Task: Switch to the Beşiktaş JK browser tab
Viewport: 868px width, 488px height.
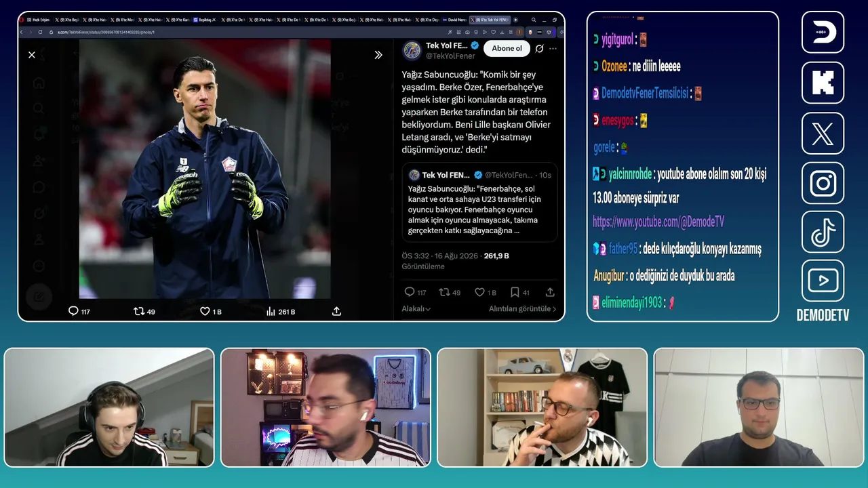Action: pyautogui.click(x=204, y=20)
